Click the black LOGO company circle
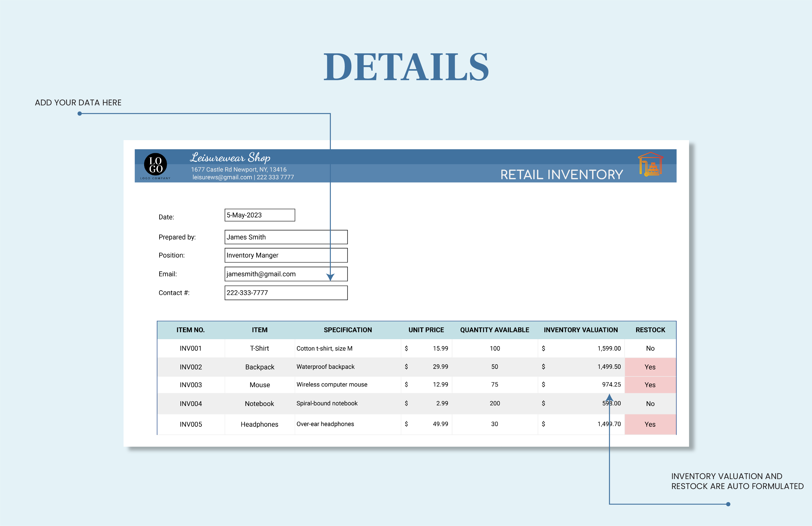Viewport: 812px width, 526px height. (156, 164)
